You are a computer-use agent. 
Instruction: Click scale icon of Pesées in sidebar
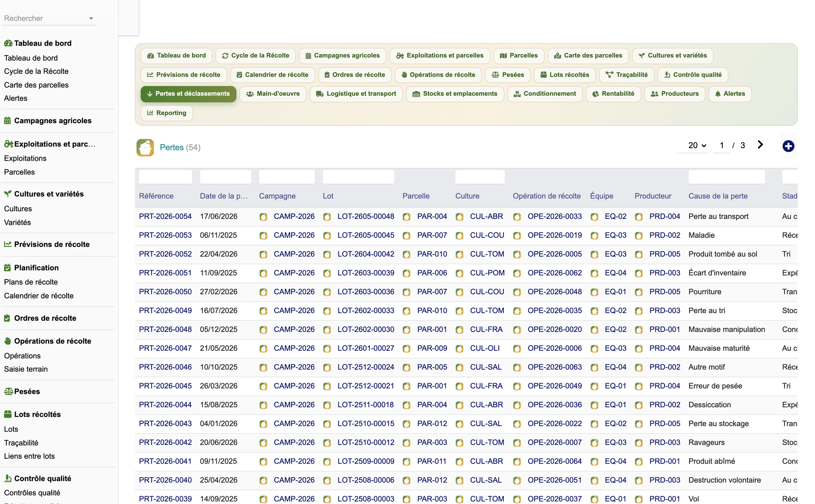coord(9,391)
